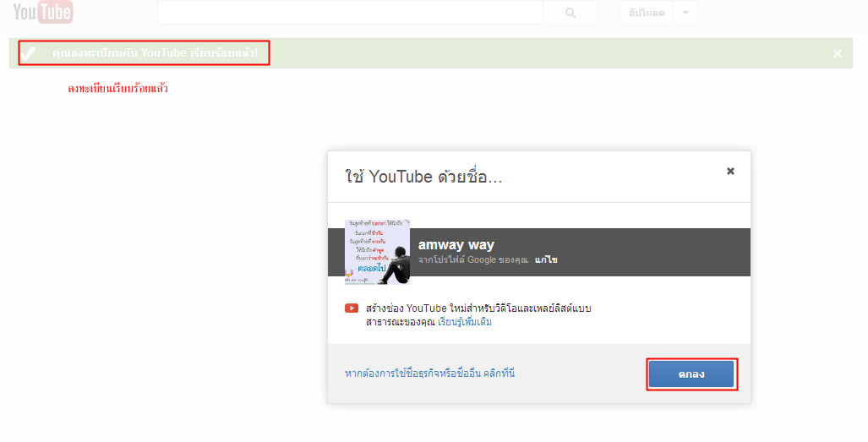Click the อัปโหลด upload button
868x442 pixels.
point(647,13)
